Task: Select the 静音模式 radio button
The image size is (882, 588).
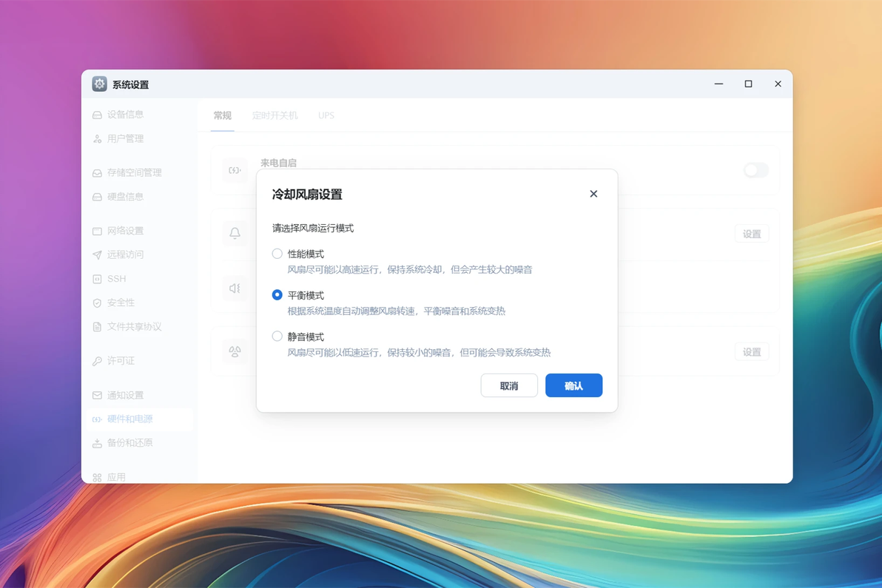Action: (x=277, y=337)
